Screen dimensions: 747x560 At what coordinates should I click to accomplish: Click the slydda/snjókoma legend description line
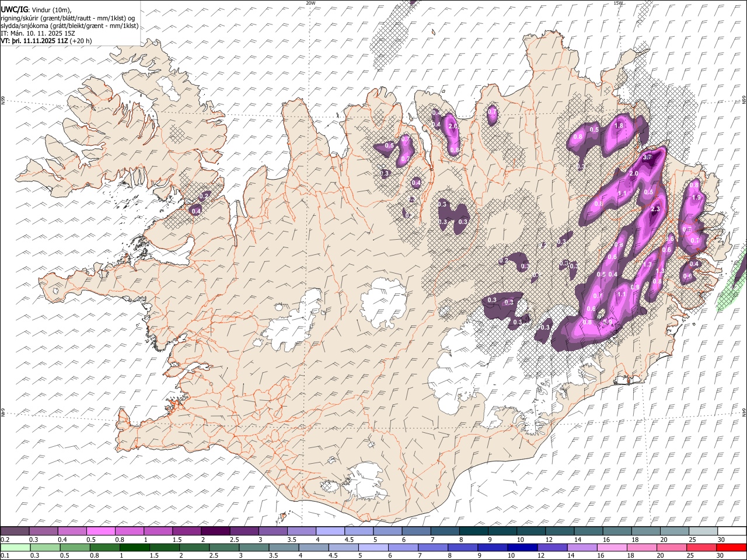point(69,26)
